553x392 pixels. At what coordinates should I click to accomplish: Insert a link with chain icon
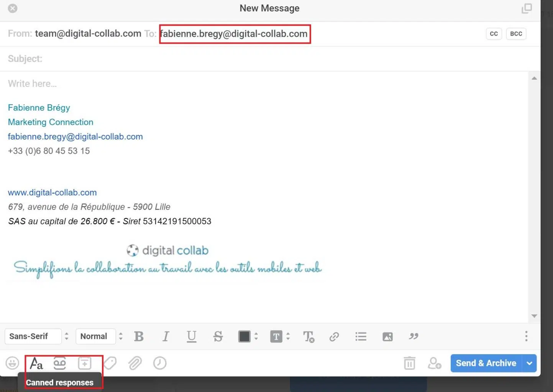click(x=334, y=336)
